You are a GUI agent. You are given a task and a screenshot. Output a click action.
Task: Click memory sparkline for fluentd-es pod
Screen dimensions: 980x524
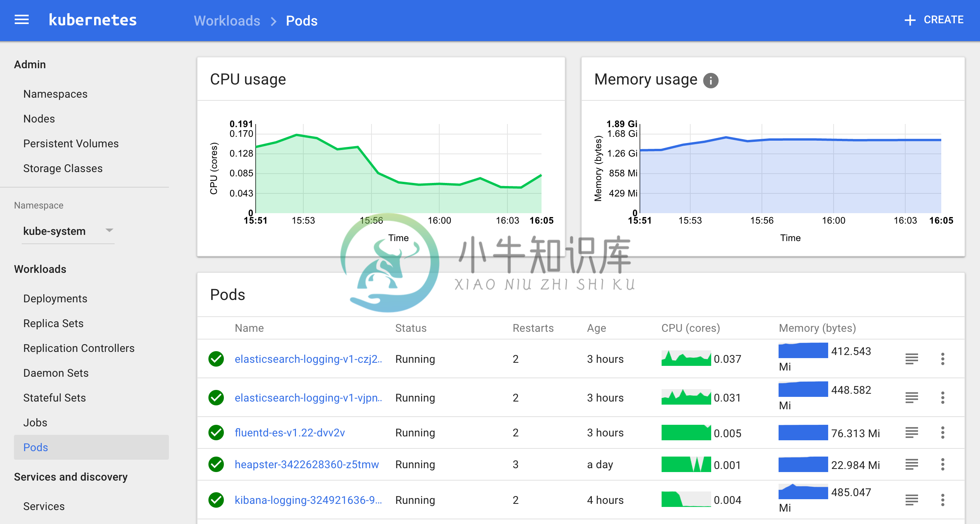(803, 433)
